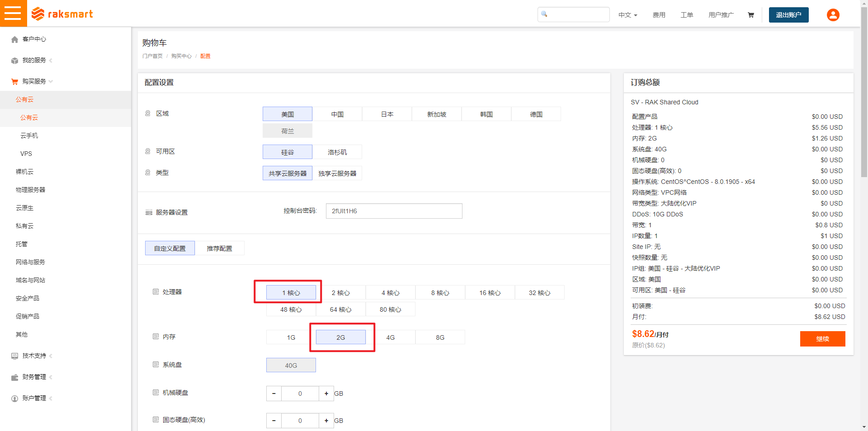Click the 账户管理 user icon

tap(15, 398)
